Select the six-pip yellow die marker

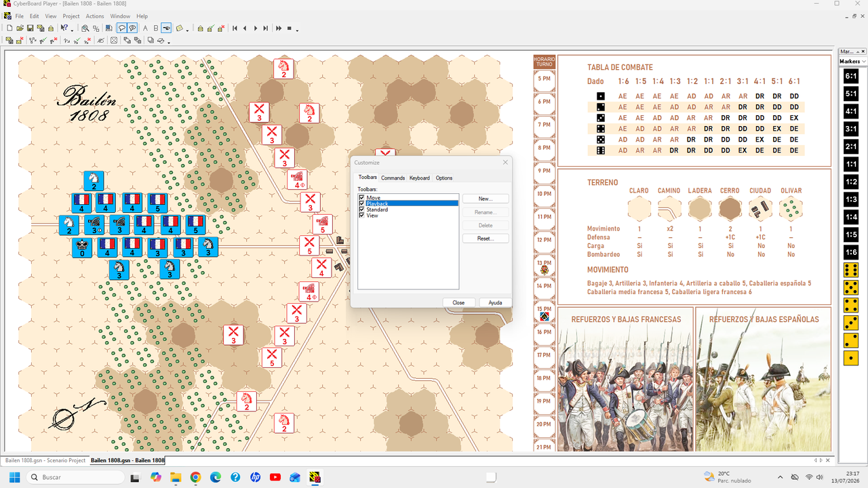pyautogui.click(x=851, y=270)
